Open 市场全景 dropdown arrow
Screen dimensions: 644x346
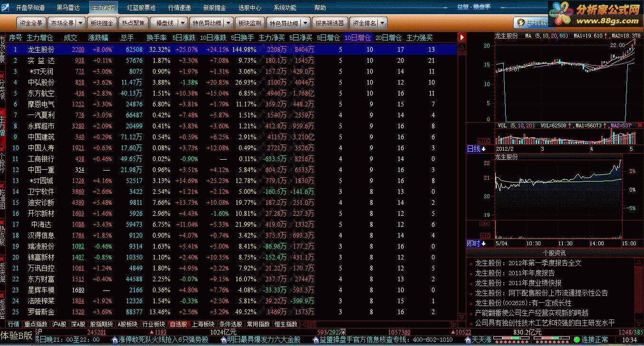coord(80,23)
